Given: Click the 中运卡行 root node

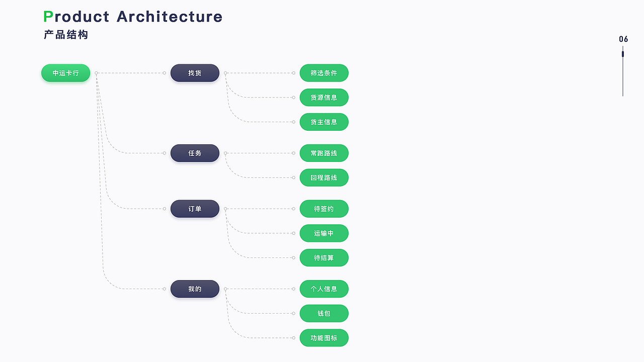Looking at the screenshot, I should click(65, 73).
